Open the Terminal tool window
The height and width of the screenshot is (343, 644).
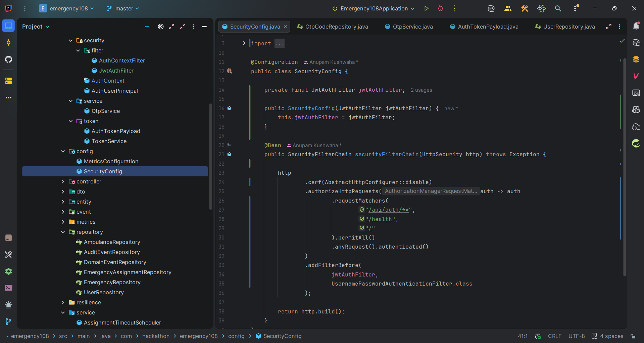(x=8, y=288)
